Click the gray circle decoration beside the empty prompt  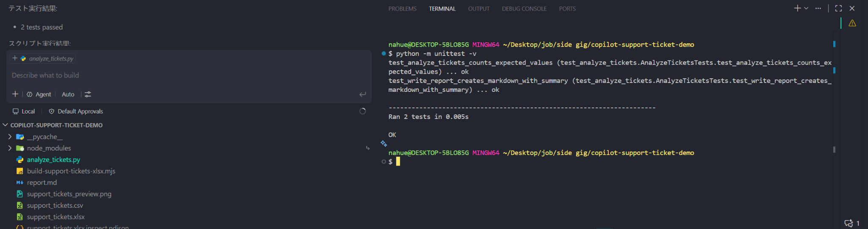tap(384, 162)
